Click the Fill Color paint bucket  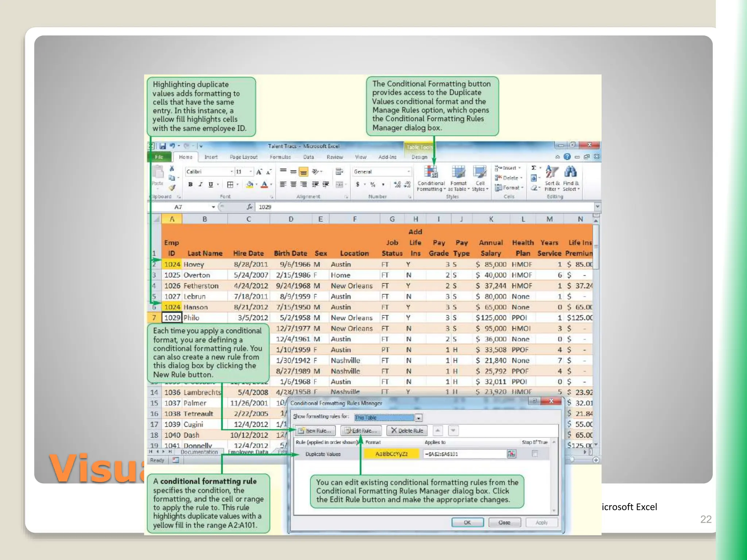[249, 184]
